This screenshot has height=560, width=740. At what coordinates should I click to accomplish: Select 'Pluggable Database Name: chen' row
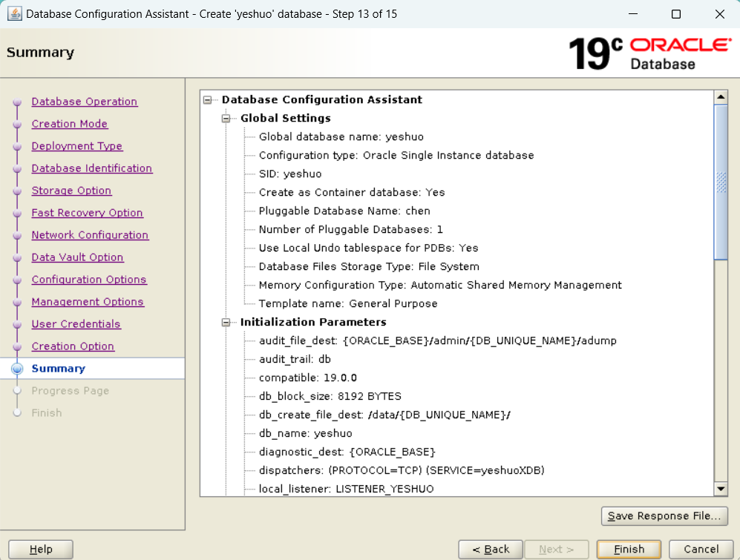pyautogui.click(x=344, y=211)
